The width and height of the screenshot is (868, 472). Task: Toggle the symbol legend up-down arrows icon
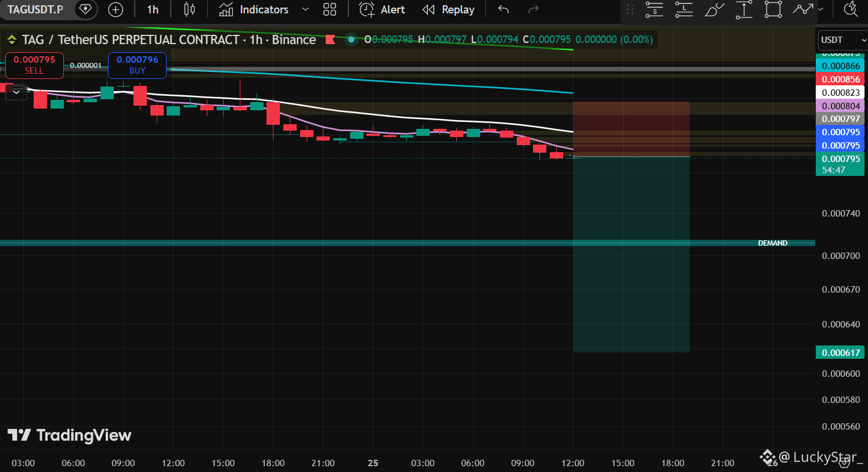(12, 39)
